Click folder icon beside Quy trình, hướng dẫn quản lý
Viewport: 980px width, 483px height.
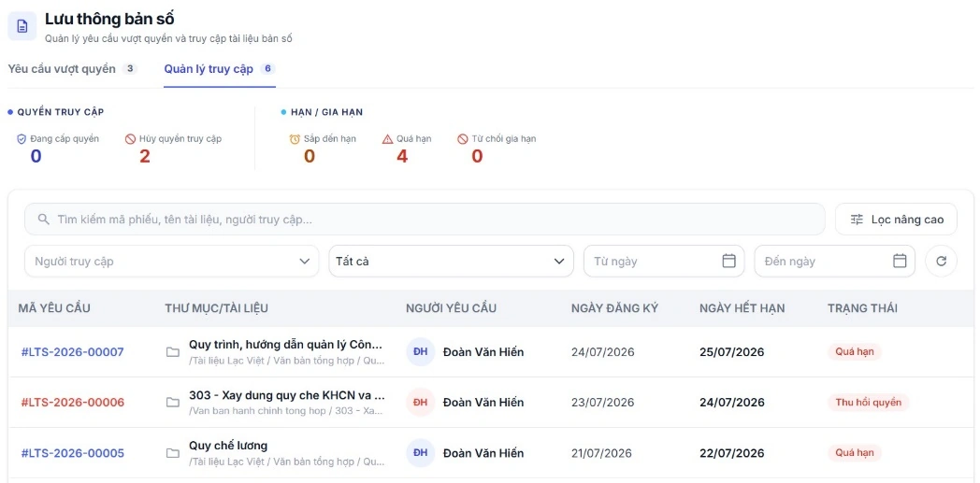point(172,352)
